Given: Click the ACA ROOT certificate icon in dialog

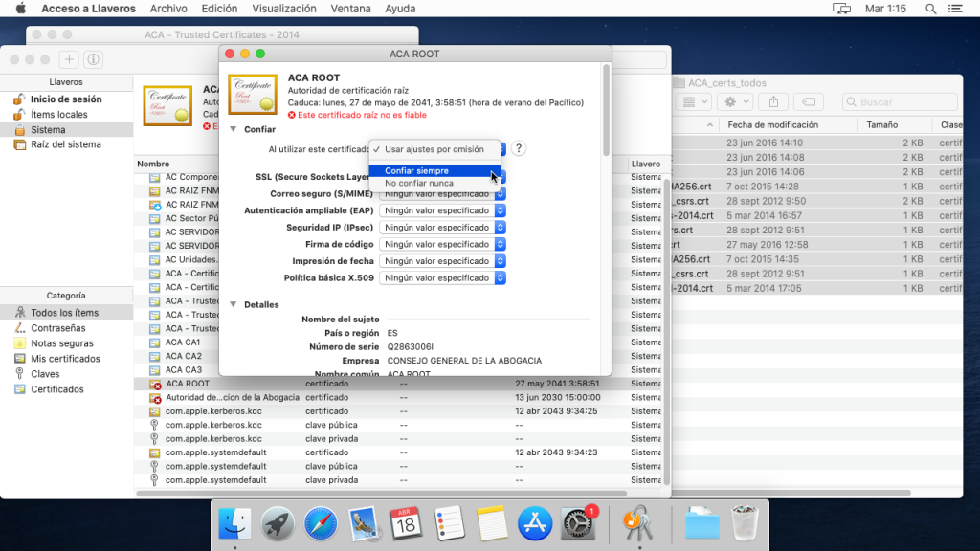Looking at the screenshot, I should [253, 95].
